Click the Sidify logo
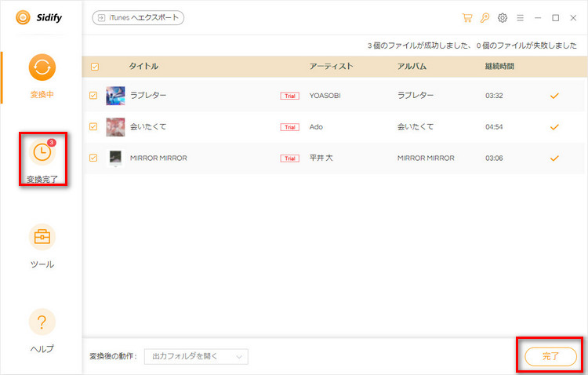Screen dimensions: 588x375 (x=38, y=17)
